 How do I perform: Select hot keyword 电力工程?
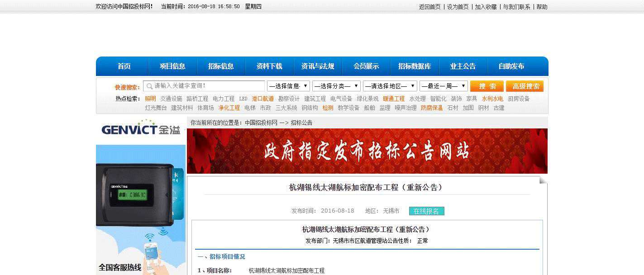click(x=224, y=99)
